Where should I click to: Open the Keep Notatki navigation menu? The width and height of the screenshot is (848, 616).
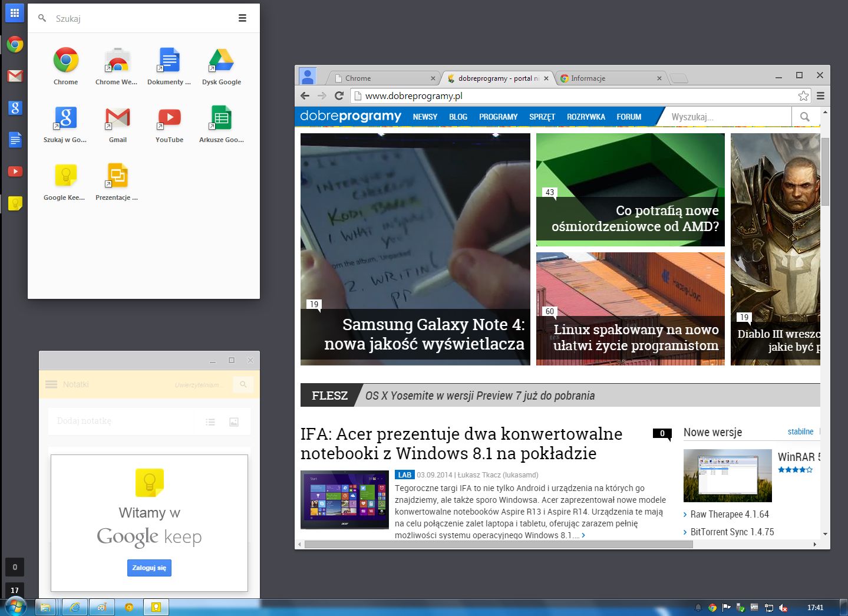pyautogui.click(x=51, y=384)
